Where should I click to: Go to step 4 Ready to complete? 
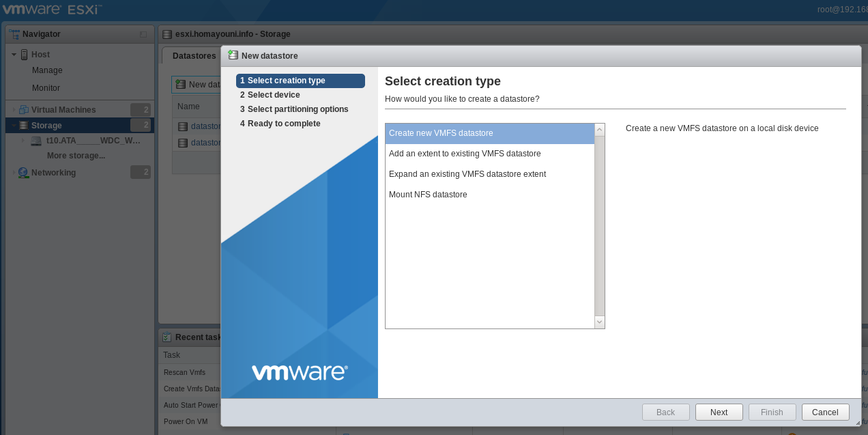click(280, 124)
